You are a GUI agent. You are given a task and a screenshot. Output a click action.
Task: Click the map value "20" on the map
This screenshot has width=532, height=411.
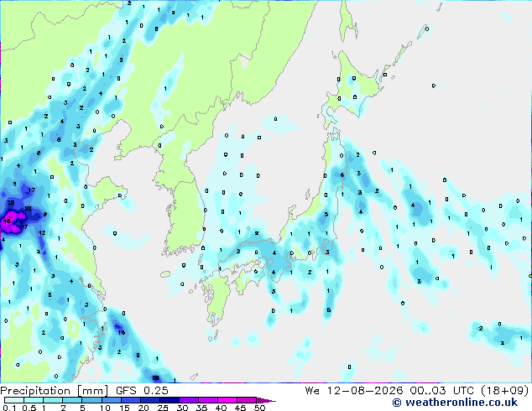pos(28,208)
